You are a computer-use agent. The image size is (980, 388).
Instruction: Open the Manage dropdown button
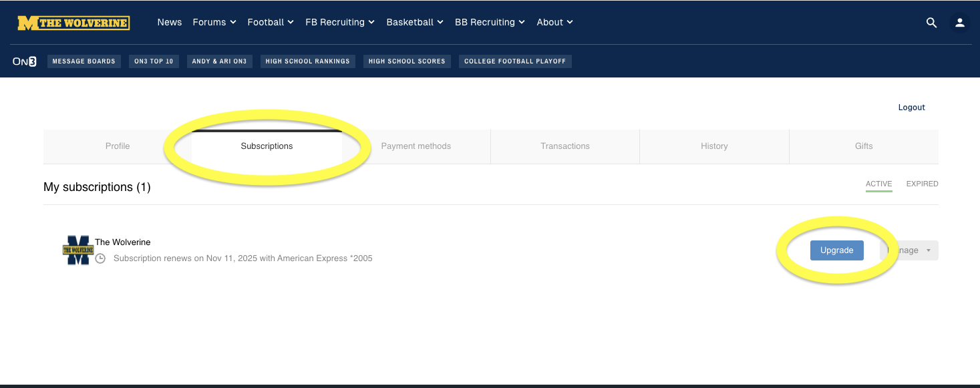[909, 250]
